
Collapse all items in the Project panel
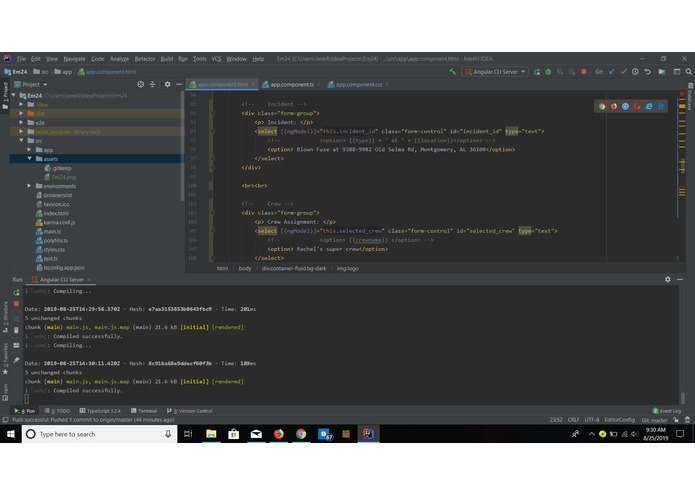pyautogui.click(x=152, y=84)
